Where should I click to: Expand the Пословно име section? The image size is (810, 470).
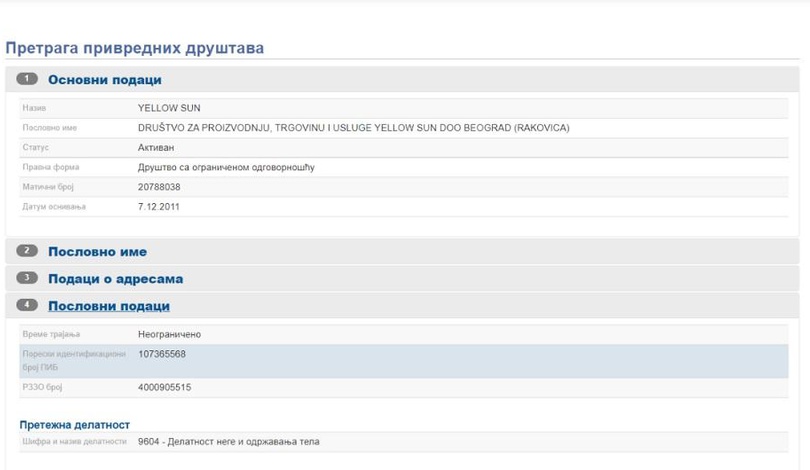(97, 252)
